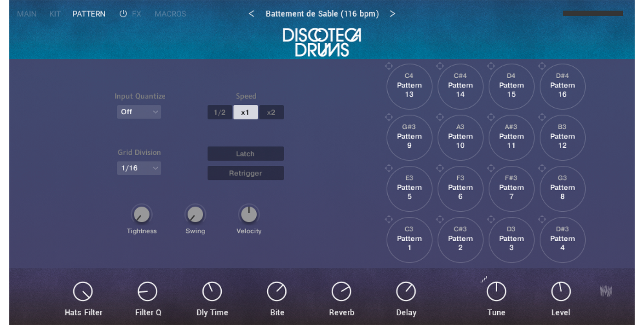
Task: Click the move icon for Pattern 15
Action: (491, 66)
